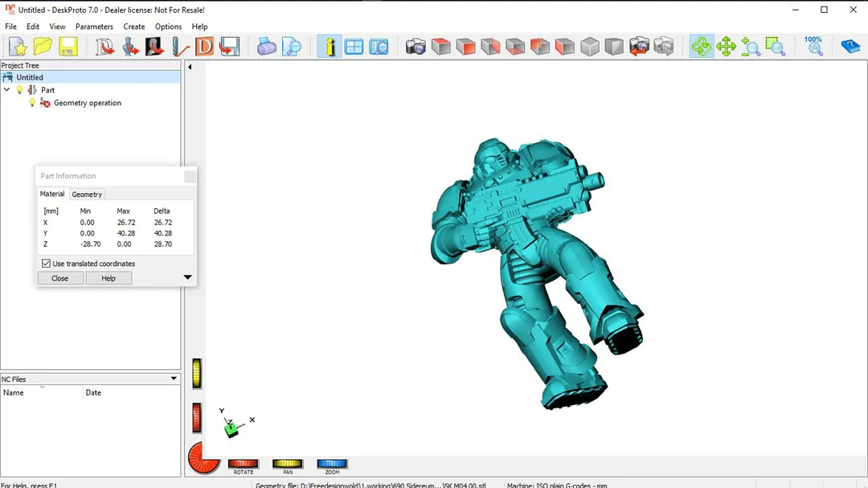This screenshot has height=488, width=868.
Task: Open the View menu
Action: pyautogui.click(x=57, y=27)
